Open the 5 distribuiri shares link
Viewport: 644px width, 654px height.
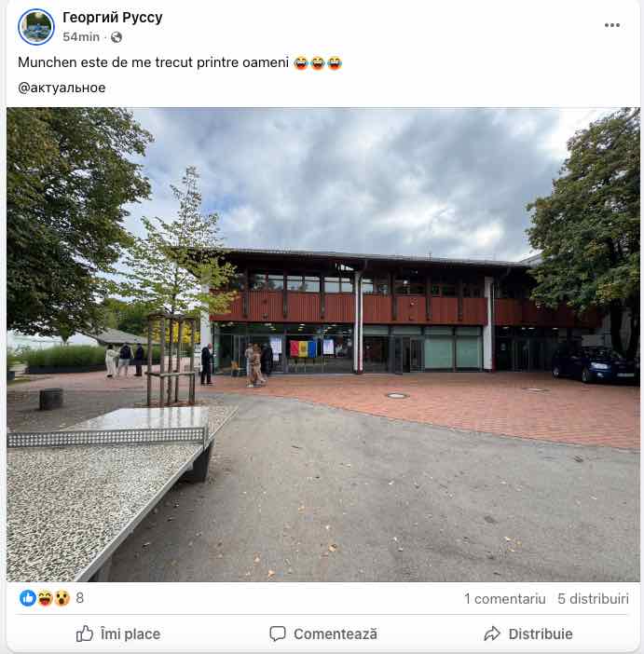click(593, 599)
